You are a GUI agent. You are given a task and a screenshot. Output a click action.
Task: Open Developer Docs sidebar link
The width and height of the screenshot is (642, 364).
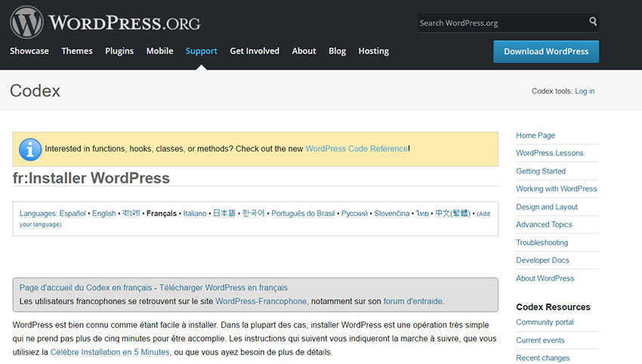[542, 260]
